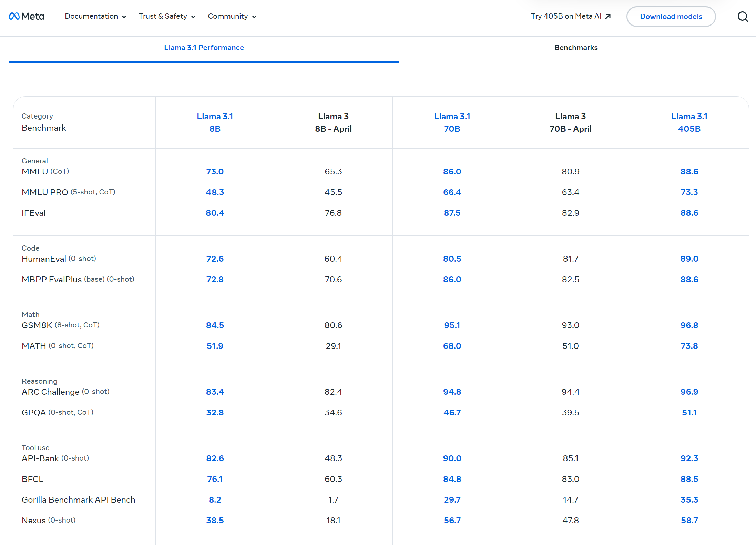Click the 73.0 MMLU score for 8B
The height and width of the screenshot is (545, 756).
215,171
